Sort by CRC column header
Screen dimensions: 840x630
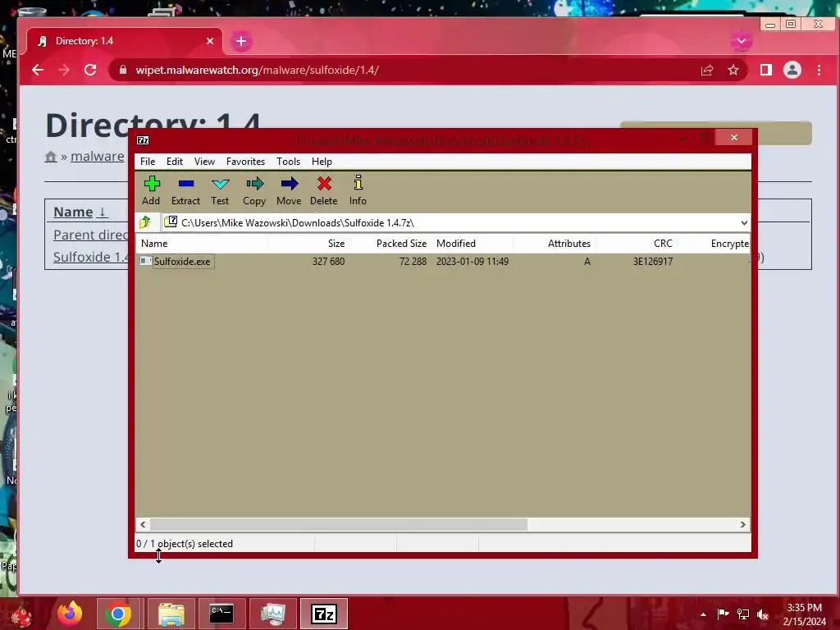tap(636, 243)
